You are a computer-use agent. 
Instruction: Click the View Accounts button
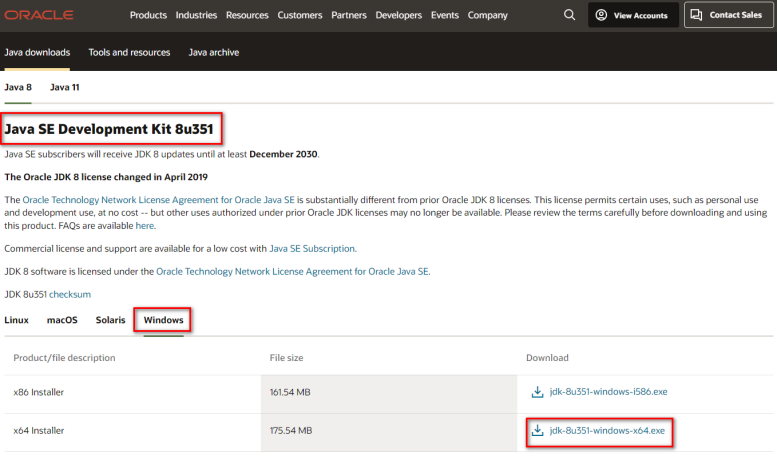click(x=633, y=15)
